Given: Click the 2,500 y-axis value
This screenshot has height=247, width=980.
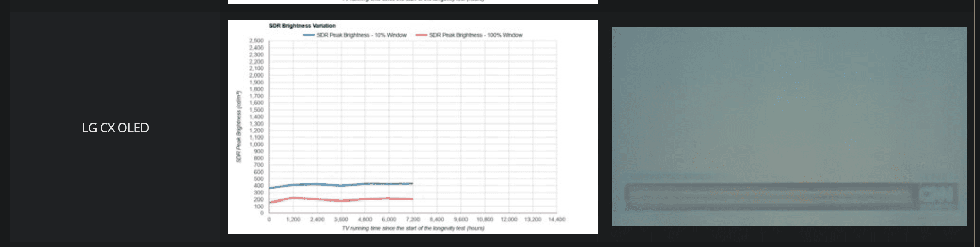Looking at the screenshot, I should (256, 41).
